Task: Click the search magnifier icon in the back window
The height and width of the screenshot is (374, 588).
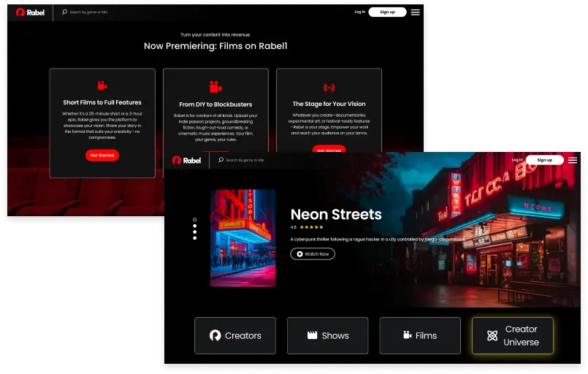Action: [x=64, y=12]
